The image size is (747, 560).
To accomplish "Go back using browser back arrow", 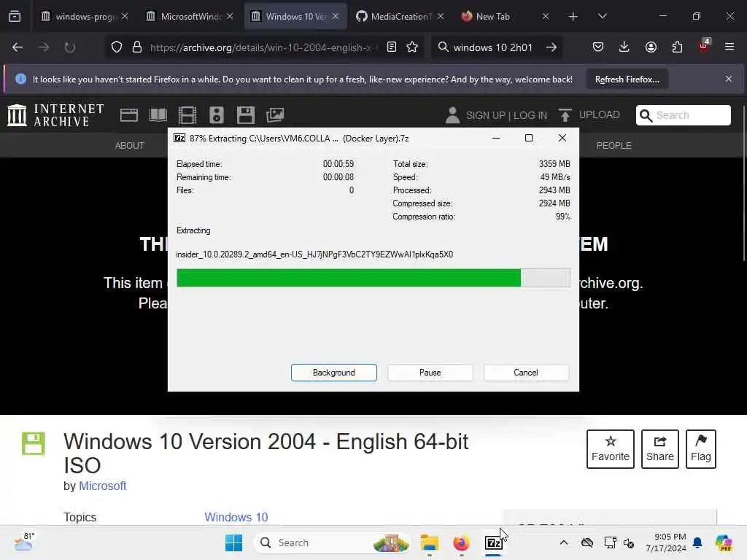I will pos(18,47).
